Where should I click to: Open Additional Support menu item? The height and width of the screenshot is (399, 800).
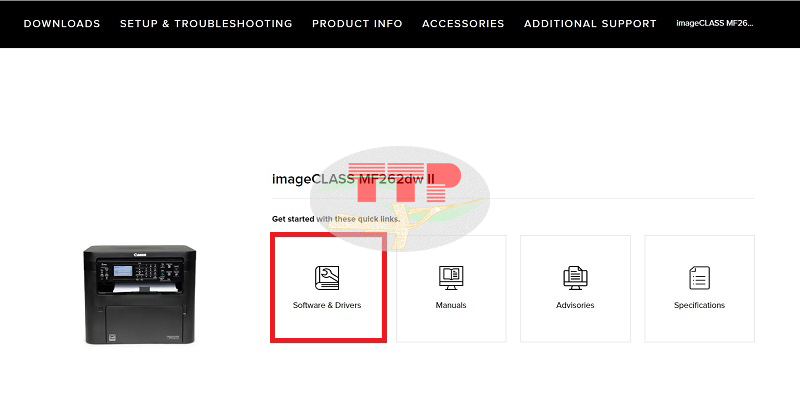pos(590,24)
